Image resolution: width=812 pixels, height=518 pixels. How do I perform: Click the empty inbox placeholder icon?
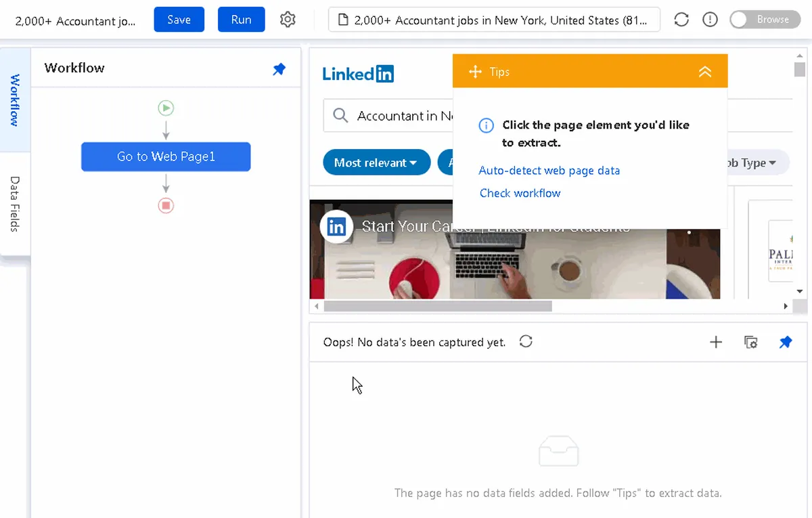(558, 452)
